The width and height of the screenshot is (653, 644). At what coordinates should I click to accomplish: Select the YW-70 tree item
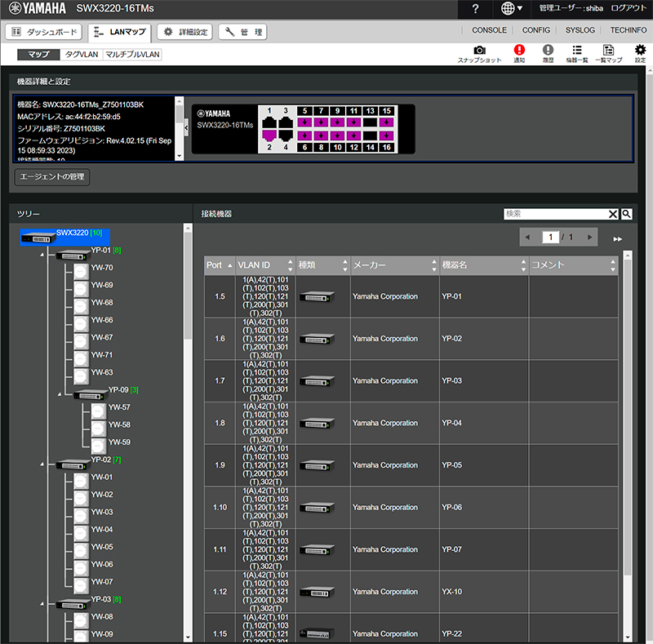point(102,268)
